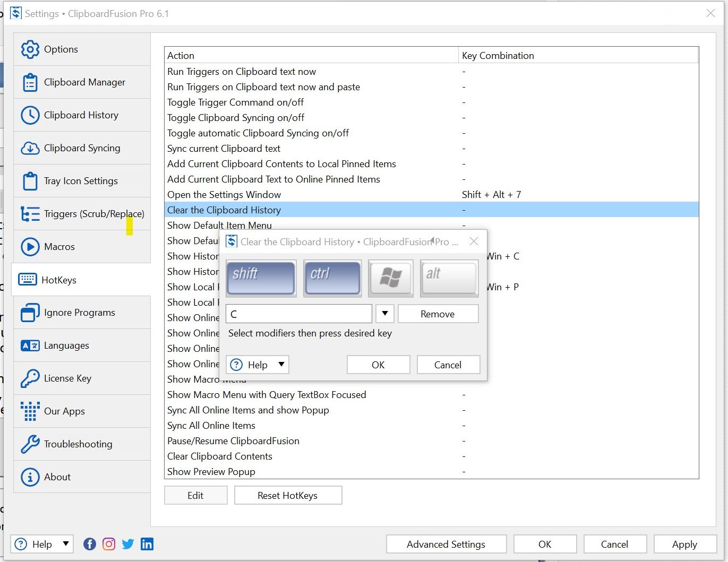
Task: Confirm the hotkey dialog with OK
Action: click(x=378, y=365)
